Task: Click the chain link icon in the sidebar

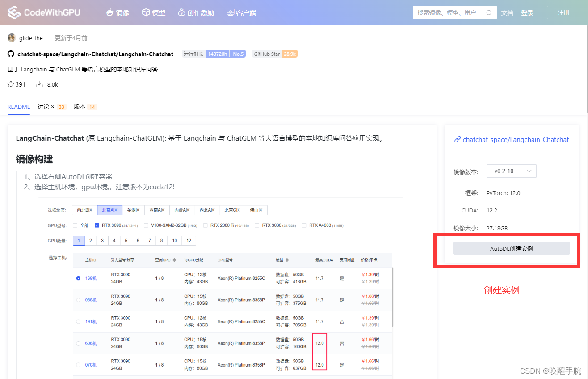Action: [457, 140]
